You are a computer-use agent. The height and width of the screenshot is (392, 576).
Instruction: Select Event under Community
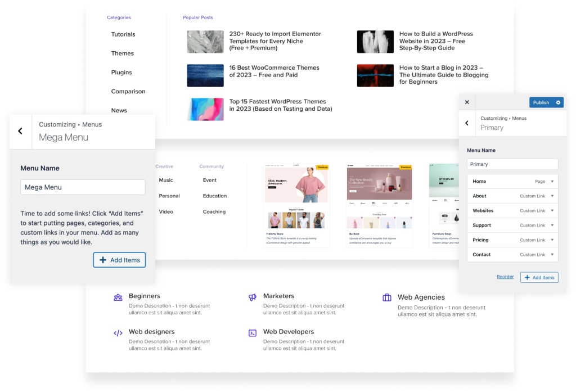tap(209, 180)
